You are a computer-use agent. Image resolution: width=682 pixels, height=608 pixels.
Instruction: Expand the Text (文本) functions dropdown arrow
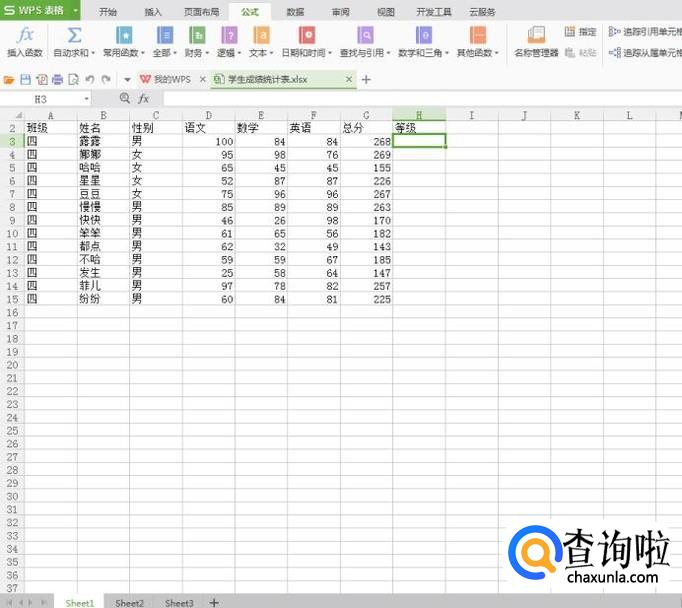pyautogui.click(x=271, y=53)
